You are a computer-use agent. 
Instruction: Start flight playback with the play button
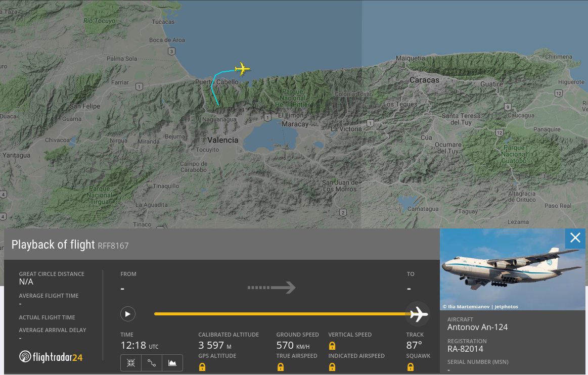(127, 314)
